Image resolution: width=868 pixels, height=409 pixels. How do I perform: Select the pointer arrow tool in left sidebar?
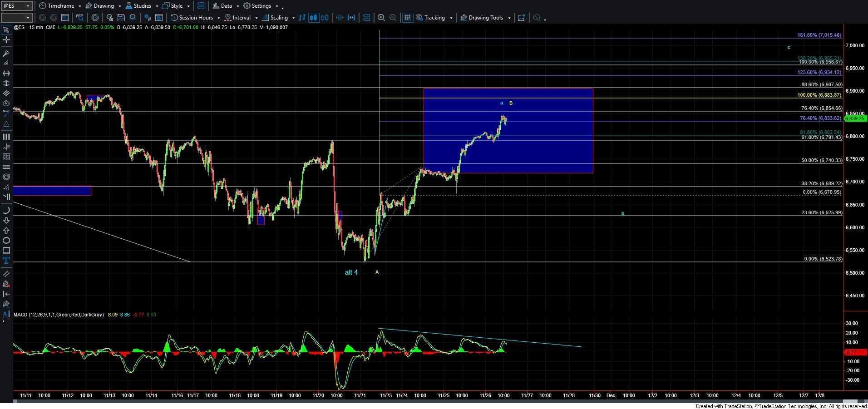point(6,30)
